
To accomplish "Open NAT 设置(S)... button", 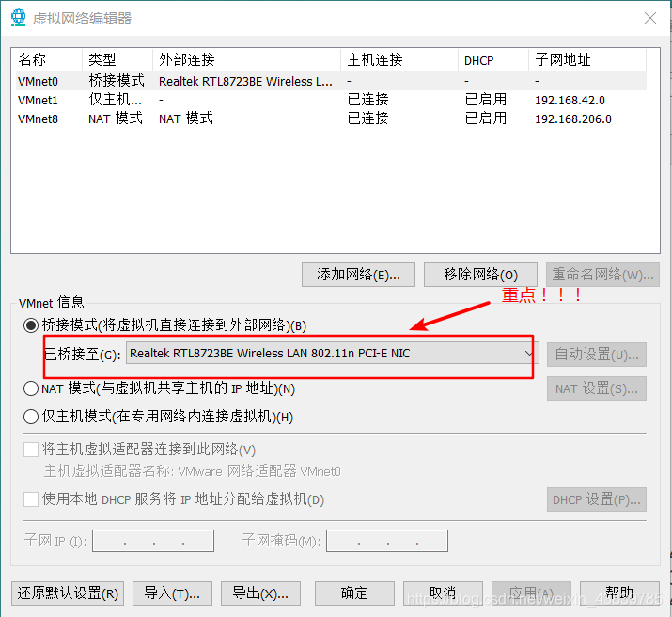I will pyautogui.click(x=597, y=388).
